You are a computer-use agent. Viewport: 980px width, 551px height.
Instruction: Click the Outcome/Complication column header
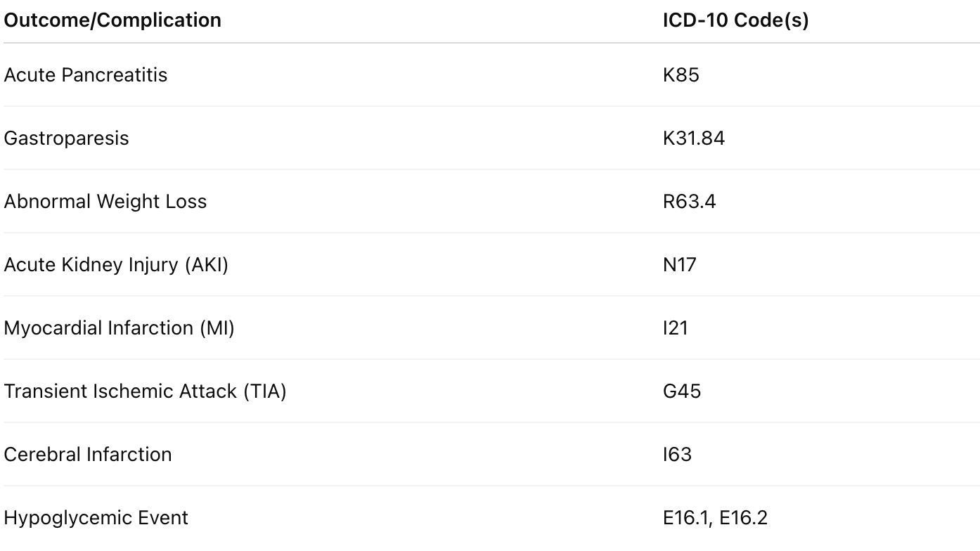(x=112, y=20)
